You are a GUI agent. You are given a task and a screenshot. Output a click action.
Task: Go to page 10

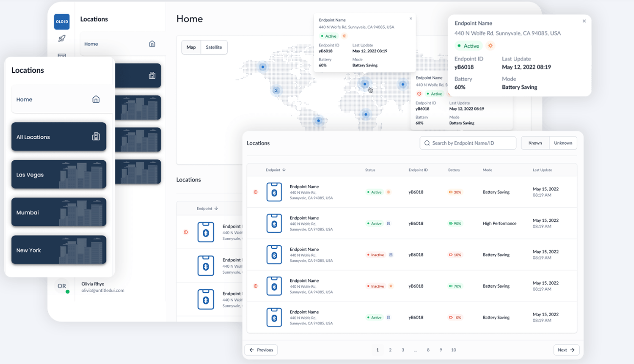(454, 350)
